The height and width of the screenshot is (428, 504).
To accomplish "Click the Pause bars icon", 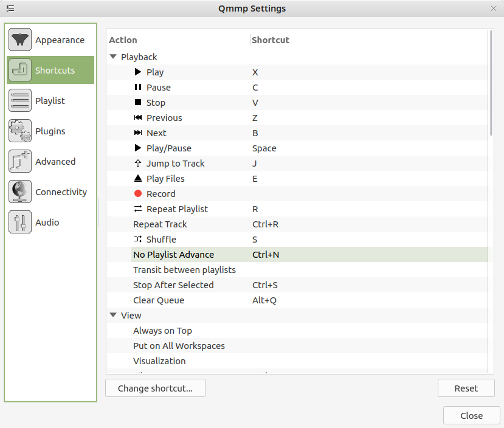I will coord(138,87).
